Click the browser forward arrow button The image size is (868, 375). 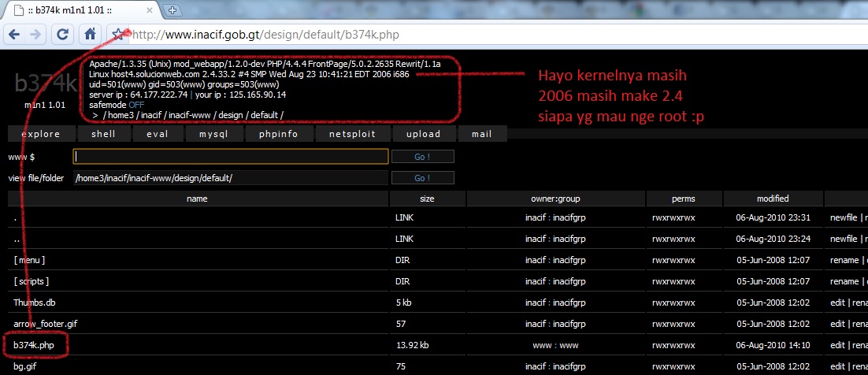tap(37, 35)
